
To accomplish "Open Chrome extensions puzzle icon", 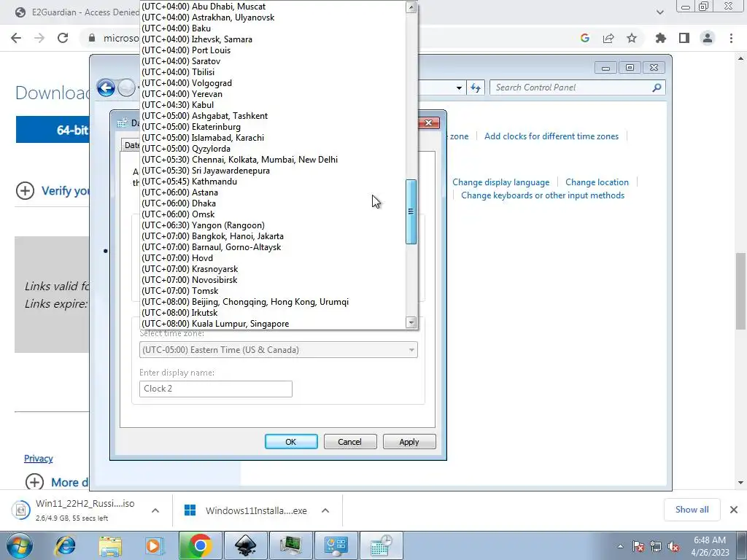I will (661, 38).
